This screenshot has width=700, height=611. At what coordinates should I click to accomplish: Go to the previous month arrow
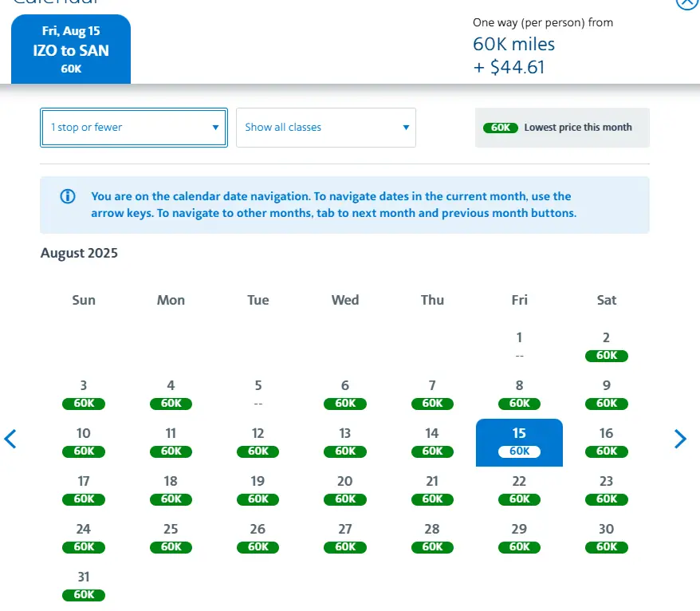tap(10, 439)
